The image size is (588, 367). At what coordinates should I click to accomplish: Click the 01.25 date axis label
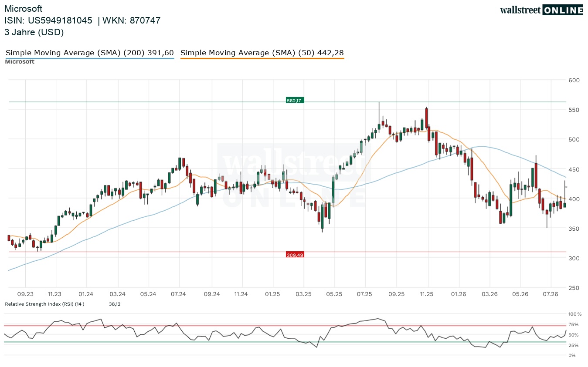pyautogui.click(x=272, y=294)
